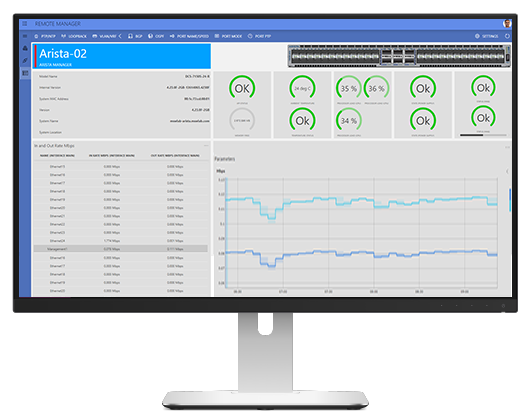Click the grey inactive gauge below OK
This screenshot has width=531, height=414.
[242, 120]
